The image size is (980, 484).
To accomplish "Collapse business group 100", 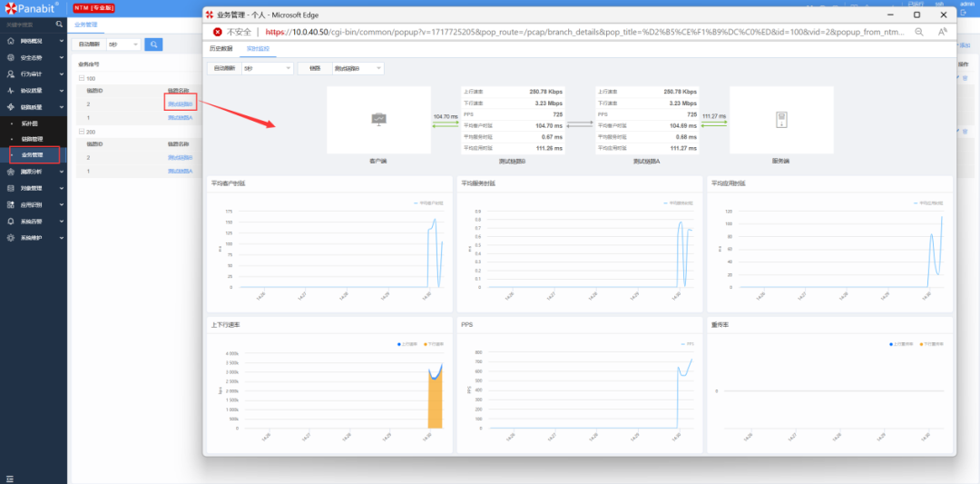I will click(x=82, y=78).
